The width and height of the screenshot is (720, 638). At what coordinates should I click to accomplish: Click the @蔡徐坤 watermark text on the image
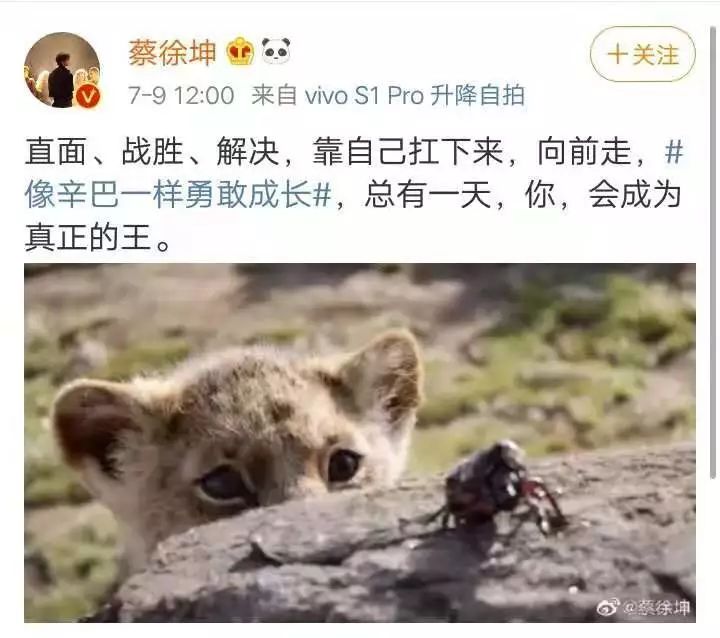pyautogui.click(x=656, y=608)
